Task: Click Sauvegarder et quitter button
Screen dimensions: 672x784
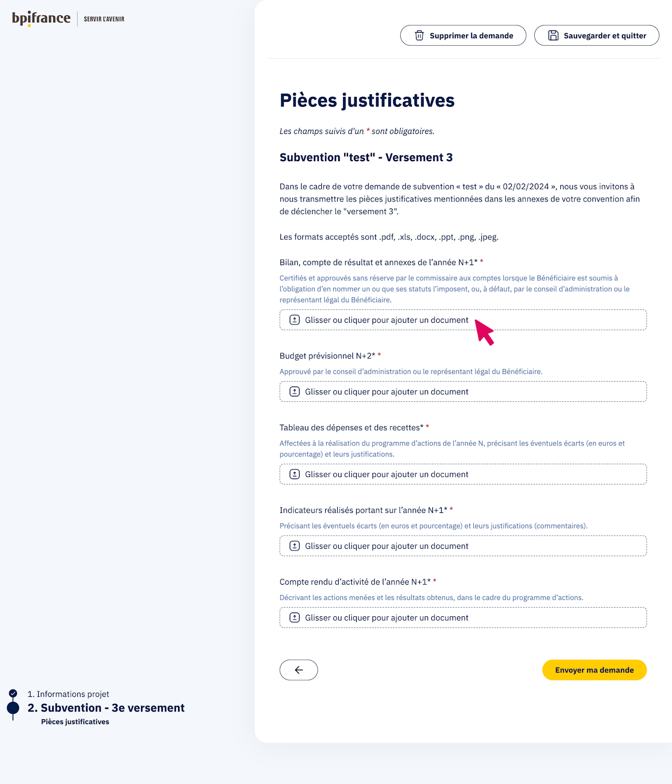Action: tap(596, 35)
